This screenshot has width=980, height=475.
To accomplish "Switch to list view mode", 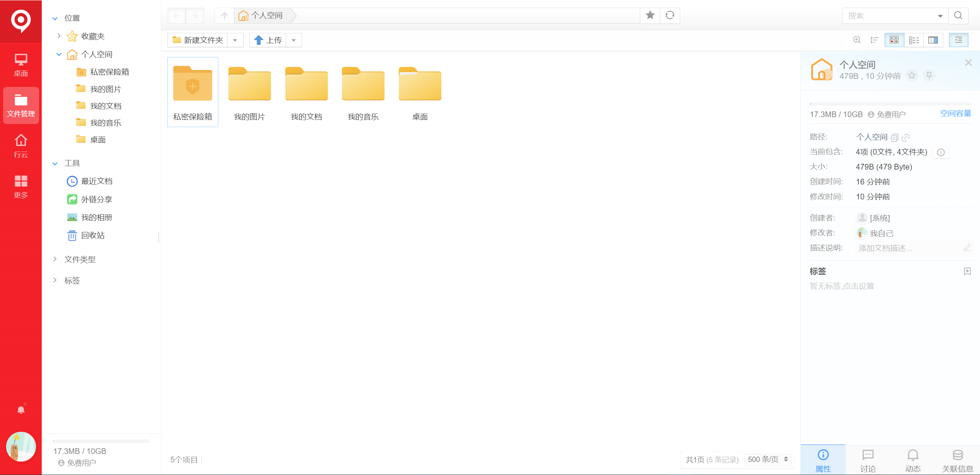I will click(x=914, y=40).
